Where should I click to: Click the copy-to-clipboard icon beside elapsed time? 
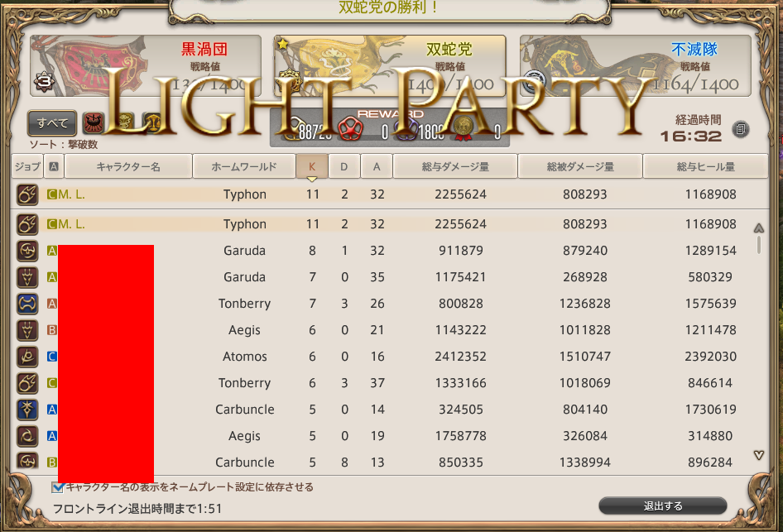click(x=740, y=130)
